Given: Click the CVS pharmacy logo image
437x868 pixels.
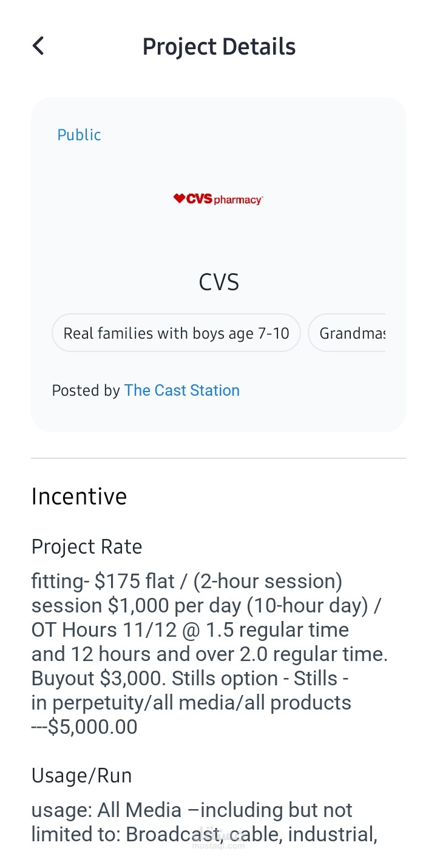Looking at the screenshot, I should (x=218, y=199).
